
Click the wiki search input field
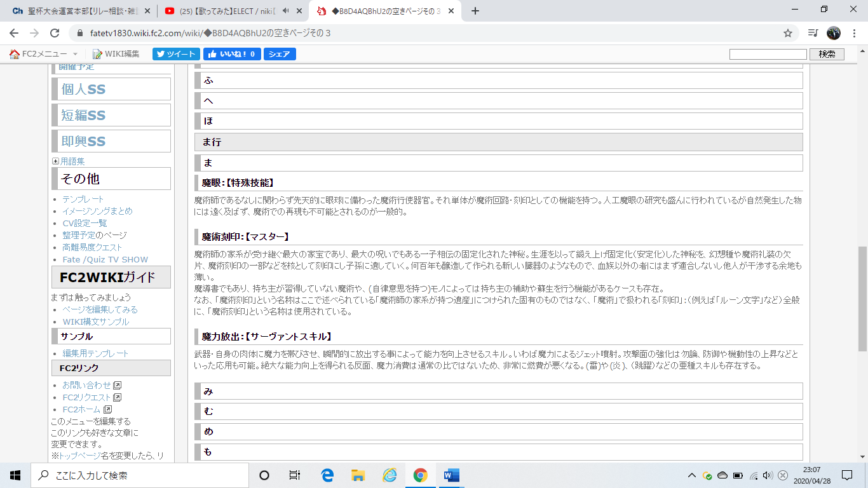coord(768,54)
